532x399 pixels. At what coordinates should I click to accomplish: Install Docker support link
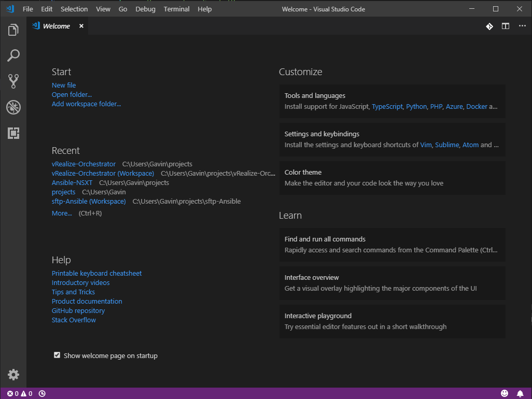click(477, 106)
